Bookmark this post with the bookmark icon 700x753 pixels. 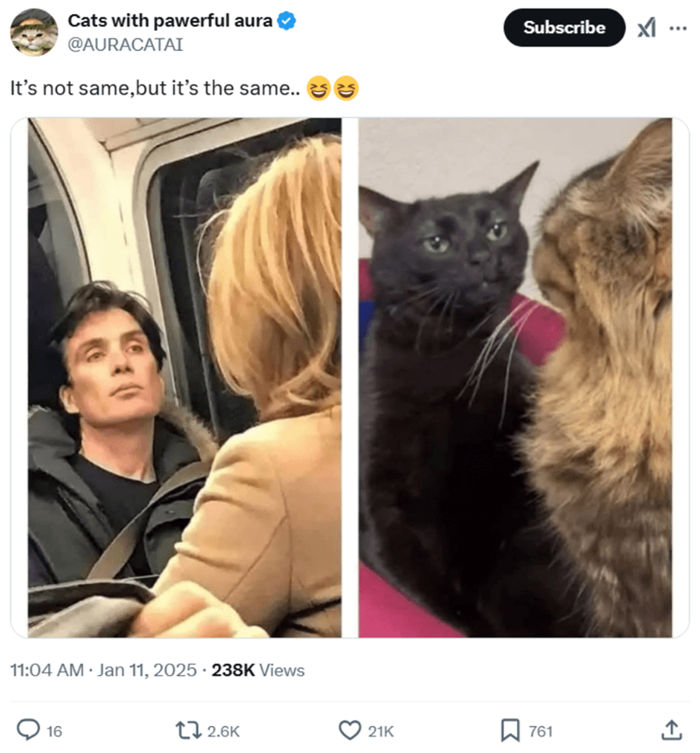(x=510, y=729)
